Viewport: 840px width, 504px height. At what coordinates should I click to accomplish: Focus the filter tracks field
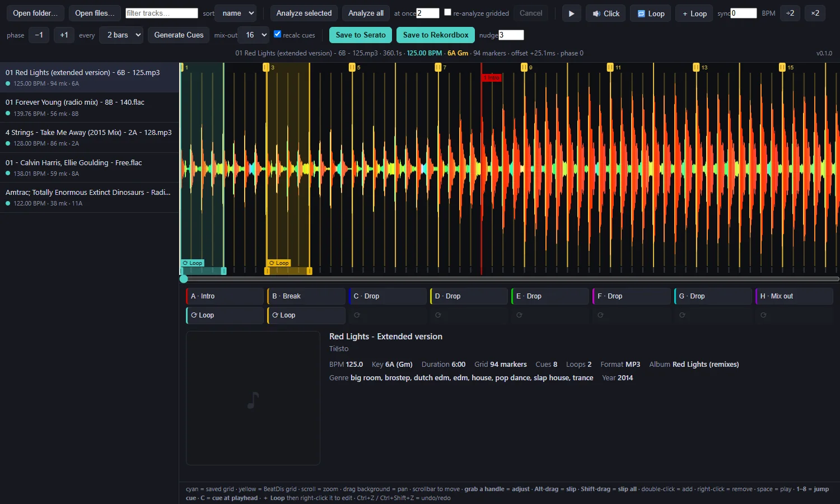[162, 13]
